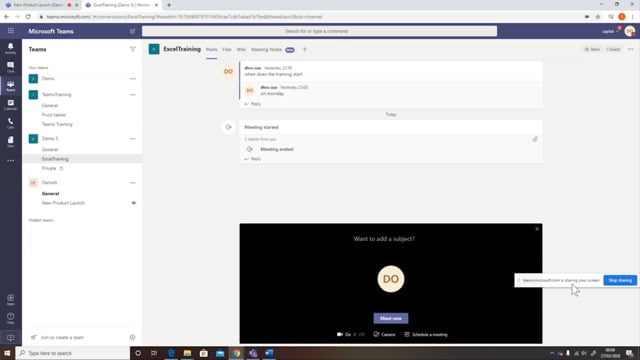Start a new chat with compose icon
Image resolution: width=640 pixels, height=360 pixels.
pyautogui.click(x=132, y=31)
